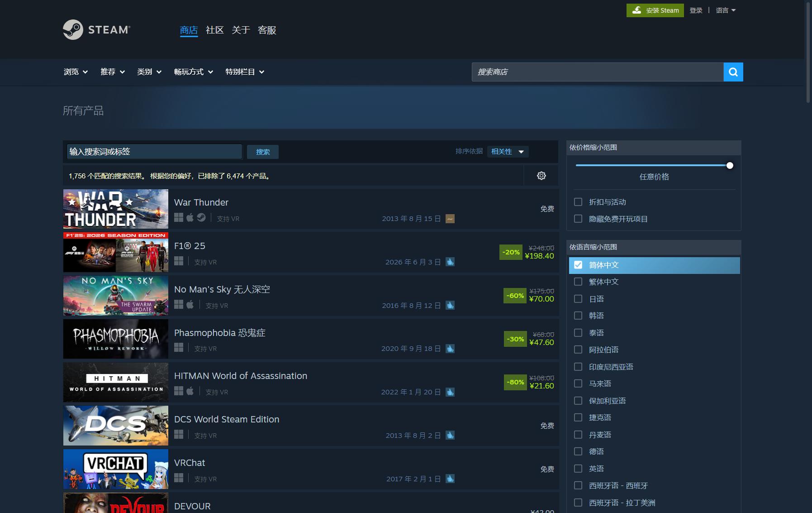The height and width of the screenshot is (513, 812).
Task: Click thumbs-up review icon on Phasmophobia row
Action: (450, 349)
